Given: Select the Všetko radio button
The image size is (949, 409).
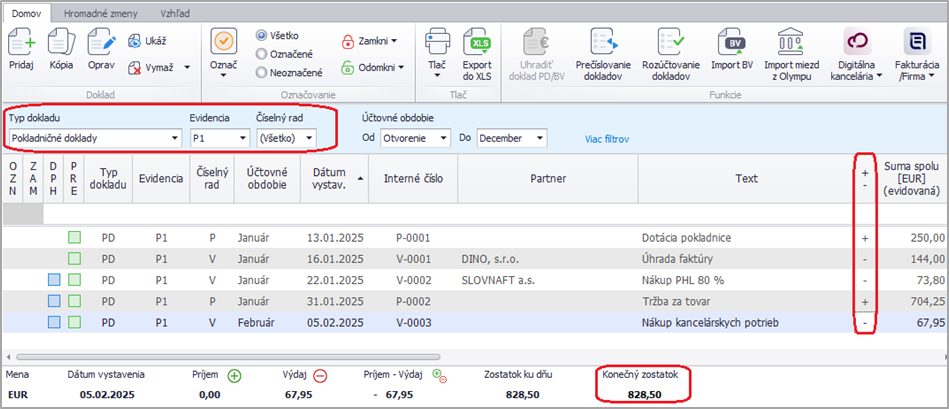Looking at the screenshot, I should pyautogui.click(x=263, y=35).
